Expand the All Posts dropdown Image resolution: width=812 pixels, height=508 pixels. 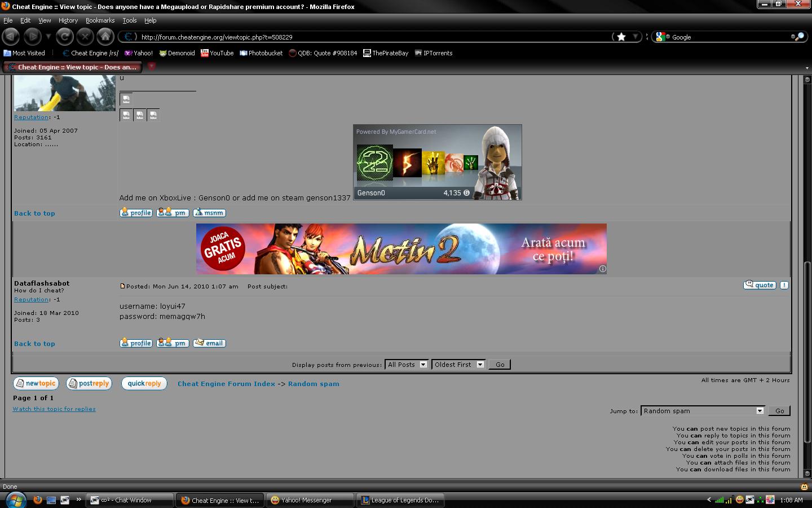click(x=407, y=365)
